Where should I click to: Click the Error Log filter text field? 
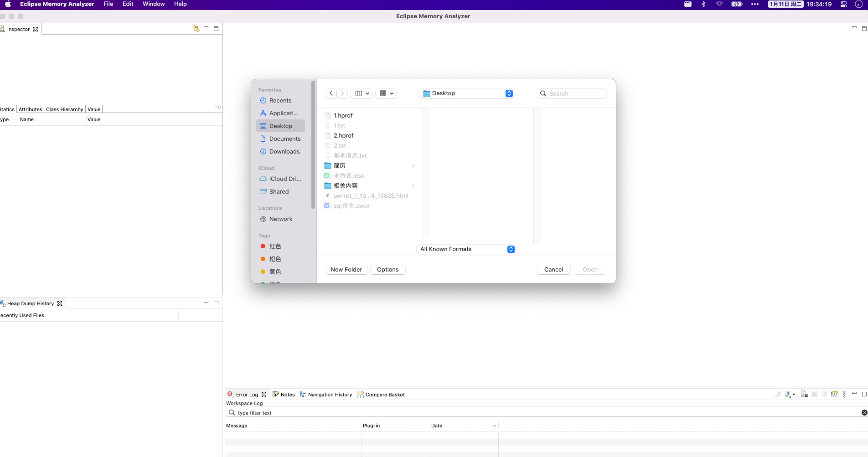(547, 413)
